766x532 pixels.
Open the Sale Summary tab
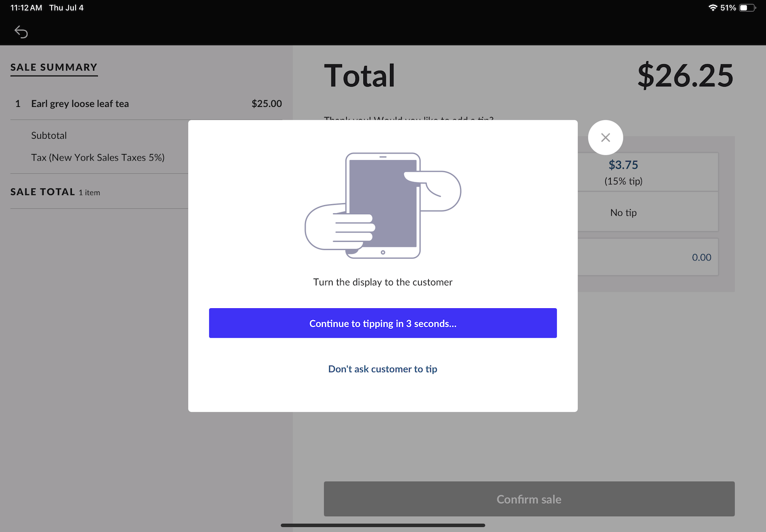click(54, 67)
